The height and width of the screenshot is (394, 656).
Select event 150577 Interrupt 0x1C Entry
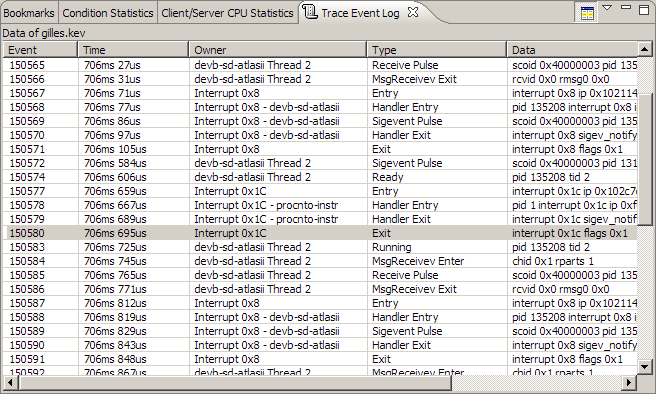click(320, 191)
